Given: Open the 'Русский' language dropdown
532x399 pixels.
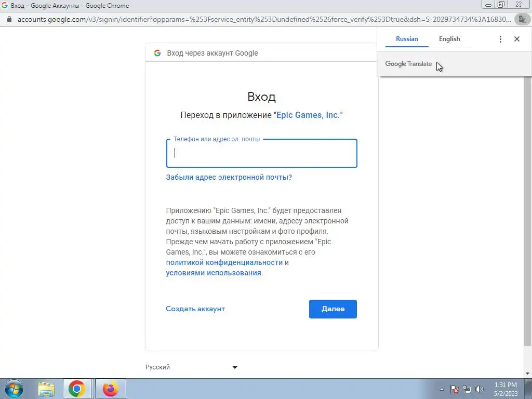Looking at the screenshot, I should tap(191, 367).
